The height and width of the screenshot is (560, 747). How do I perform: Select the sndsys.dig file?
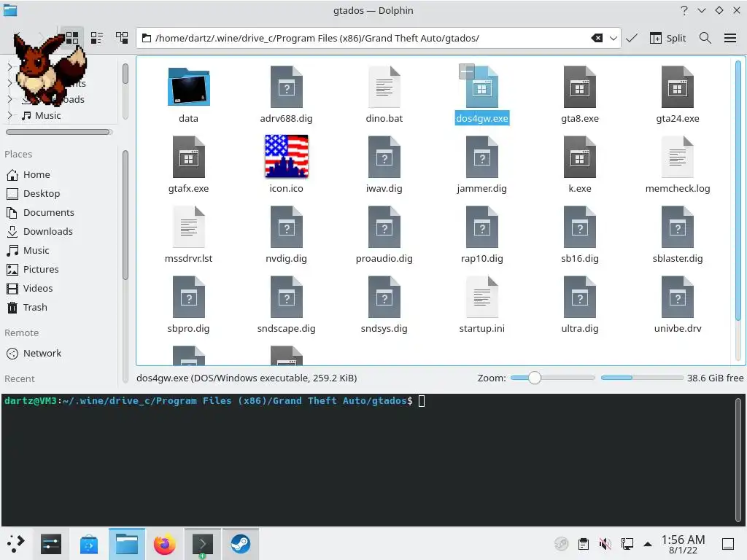(x=384, y=305)
